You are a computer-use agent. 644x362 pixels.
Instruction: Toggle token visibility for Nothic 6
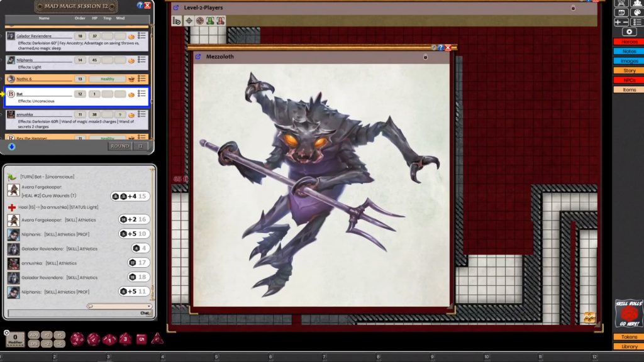coord(131,79)
